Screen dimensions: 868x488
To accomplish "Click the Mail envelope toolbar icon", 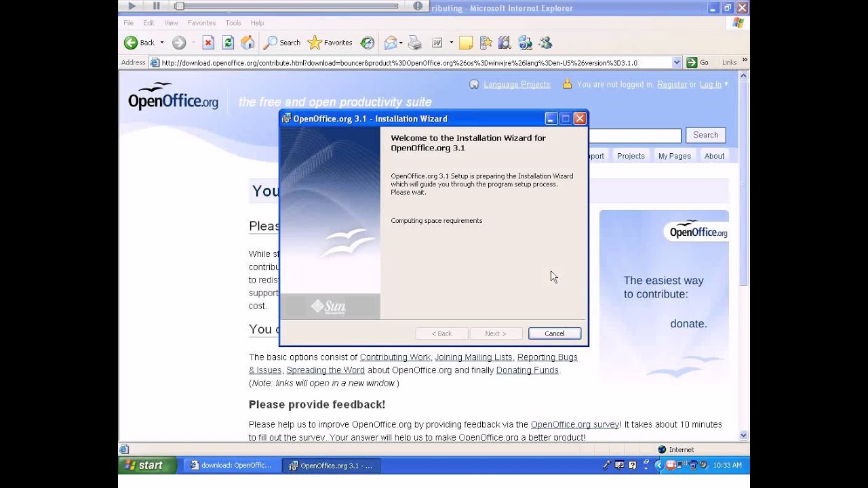I will pos(391,43).
